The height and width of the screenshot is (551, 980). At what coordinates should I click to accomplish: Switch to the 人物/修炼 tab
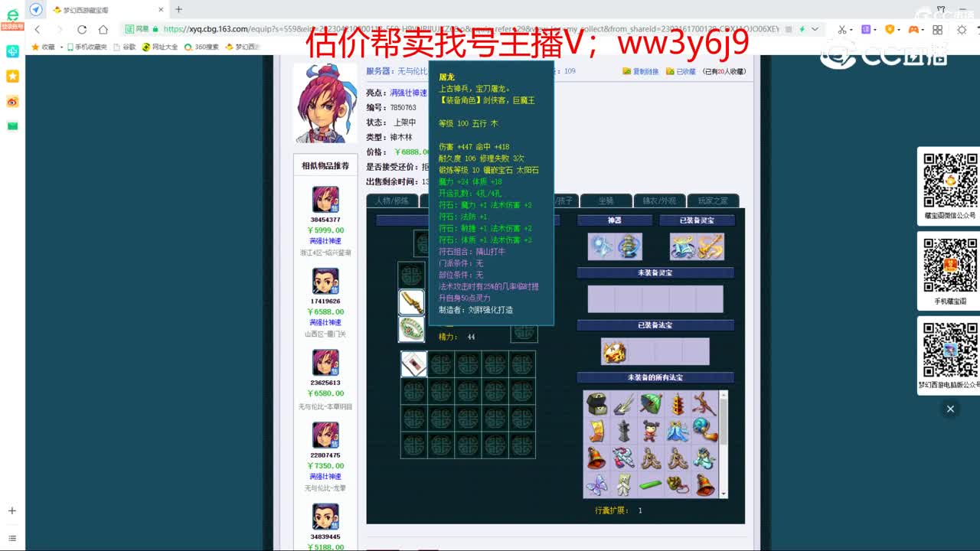393,200
